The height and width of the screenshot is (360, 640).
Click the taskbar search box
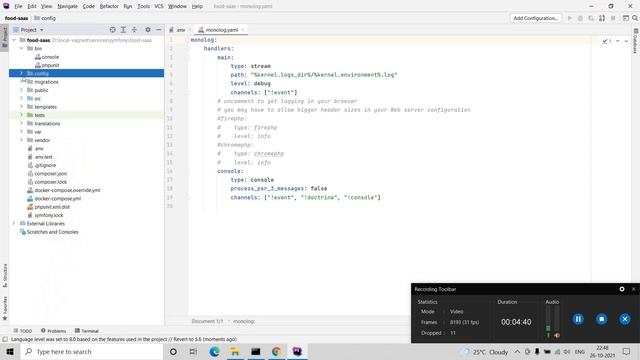tap(92, 351)
